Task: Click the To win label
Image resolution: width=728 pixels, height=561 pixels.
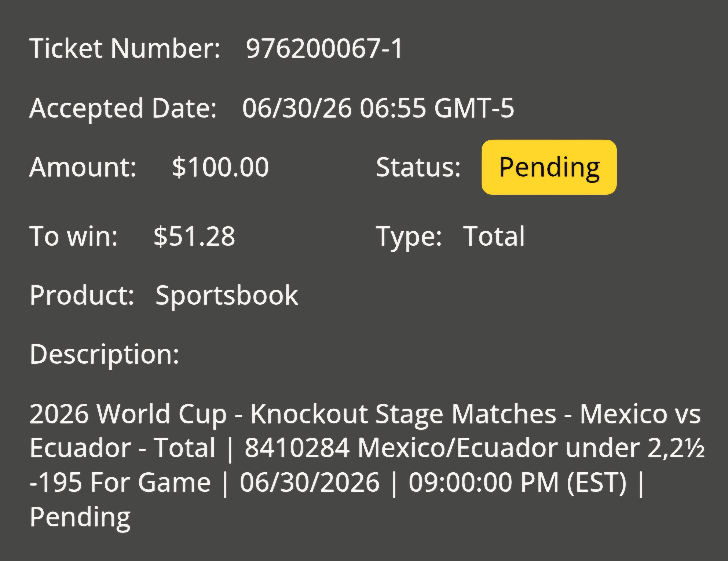Action: pos(74,236)
